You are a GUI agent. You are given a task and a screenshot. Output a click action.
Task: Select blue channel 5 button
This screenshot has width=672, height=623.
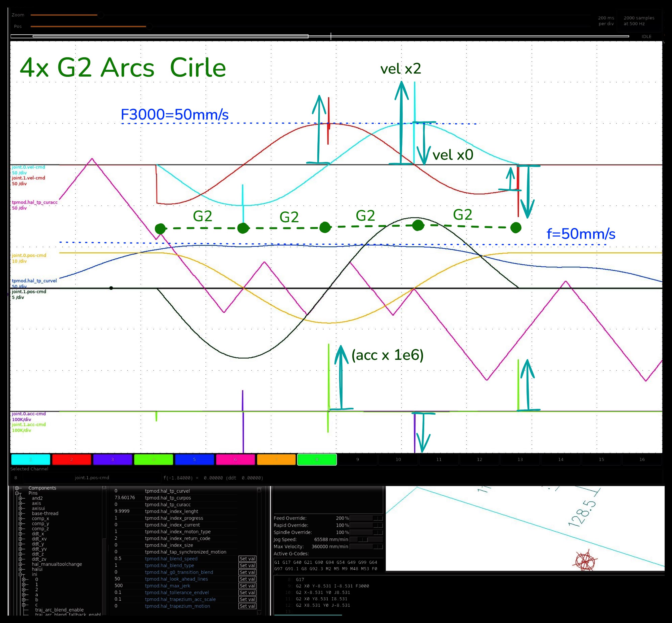click(194, 460)
